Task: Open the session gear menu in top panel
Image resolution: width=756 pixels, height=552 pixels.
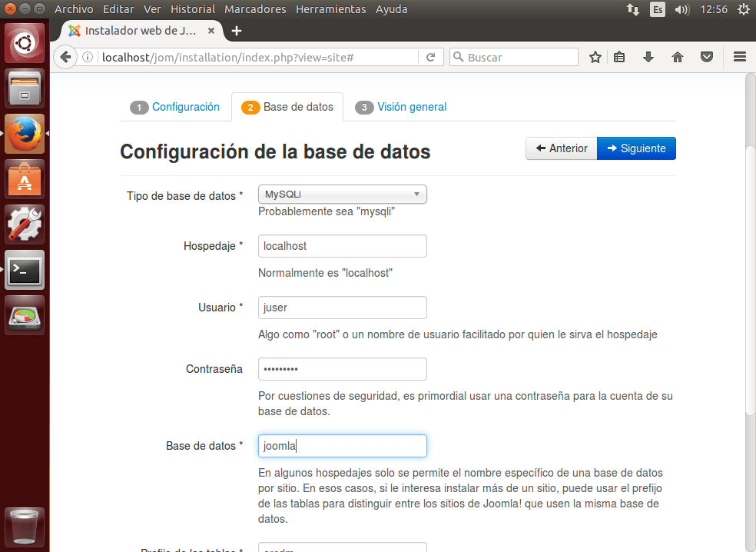Action: click(744, 9)
